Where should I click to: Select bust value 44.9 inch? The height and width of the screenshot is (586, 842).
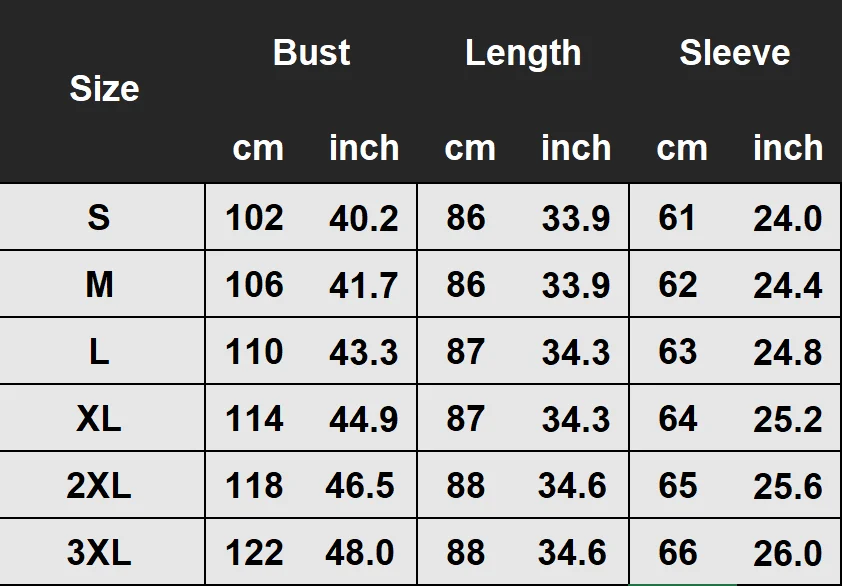(364, 419)
